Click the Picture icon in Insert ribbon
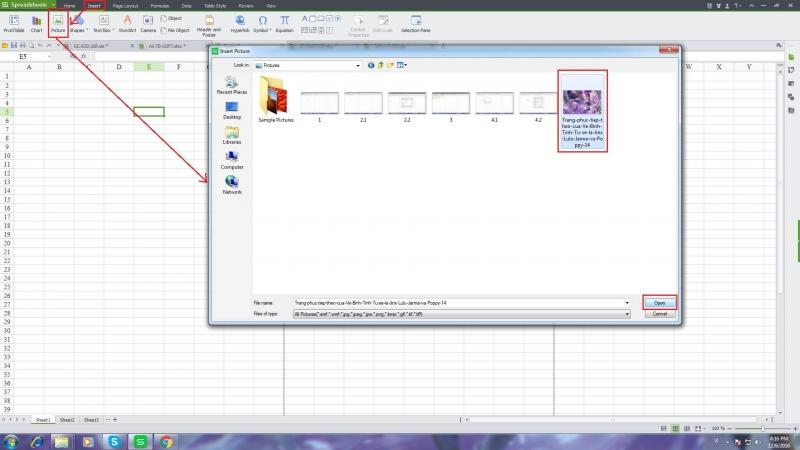The width and height of the screenshot is (800, 450). tap(58, 22)
